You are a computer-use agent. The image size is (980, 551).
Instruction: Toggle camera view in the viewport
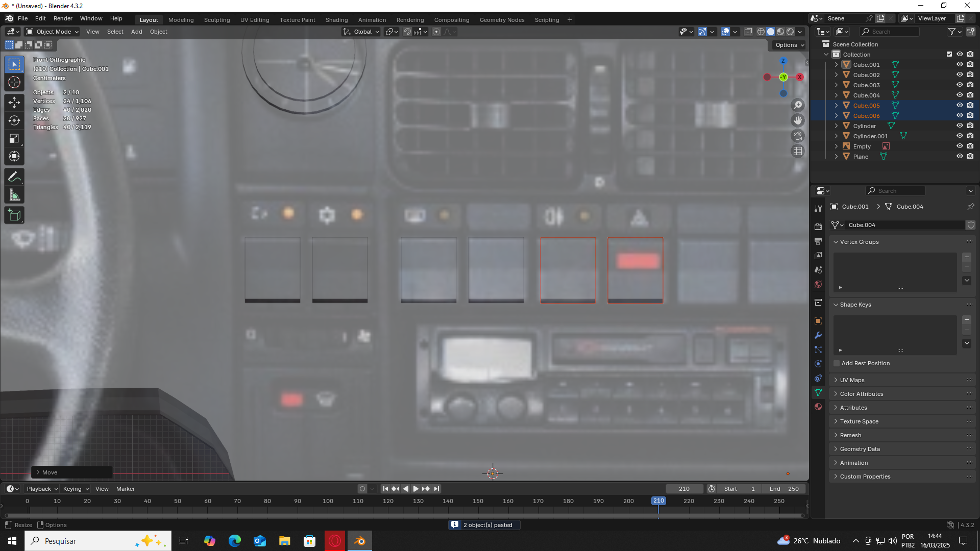tap(798, 136)
